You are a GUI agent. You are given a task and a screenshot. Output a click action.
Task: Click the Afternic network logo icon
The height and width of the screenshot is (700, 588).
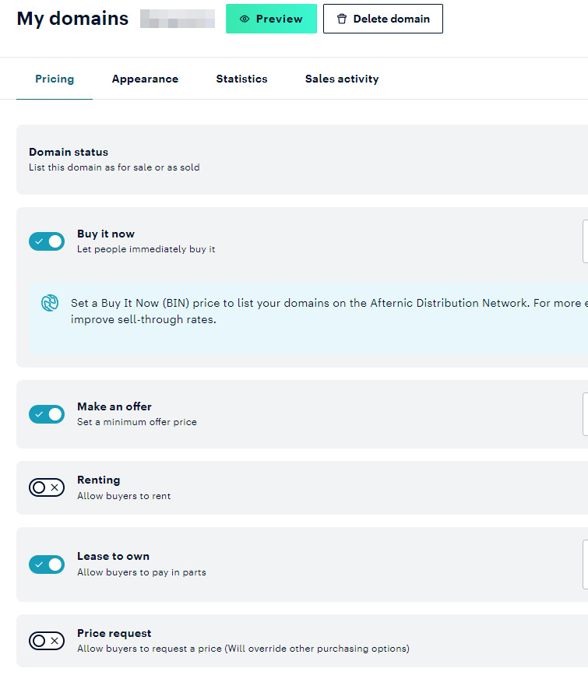coord(50,303)
